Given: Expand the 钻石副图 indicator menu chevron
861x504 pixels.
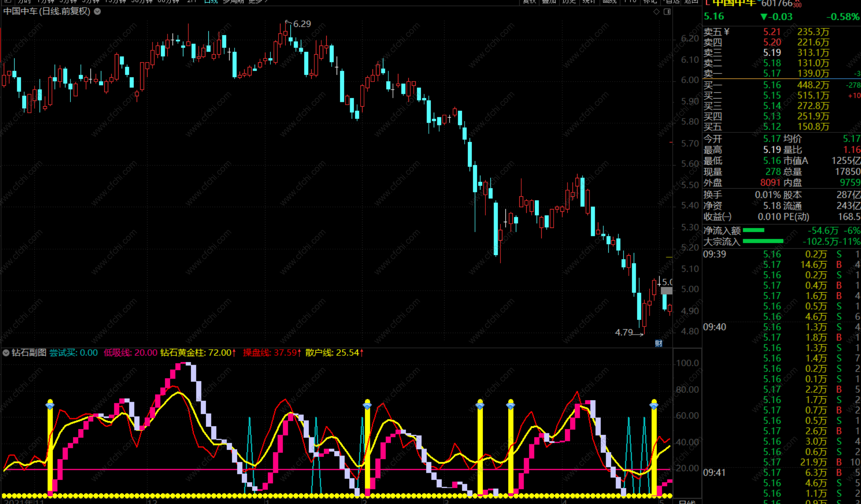Looking at the screenshot, I should 6,353.
